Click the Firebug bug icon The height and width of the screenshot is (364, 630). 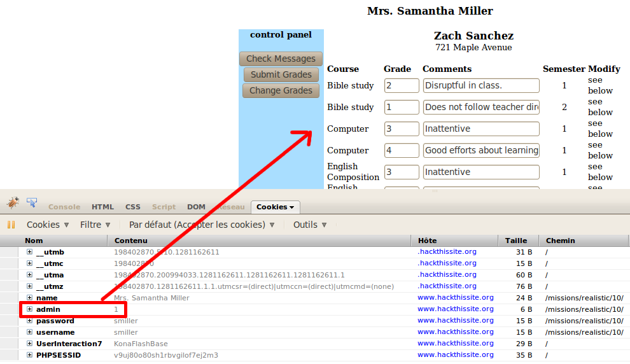[13, 203]
